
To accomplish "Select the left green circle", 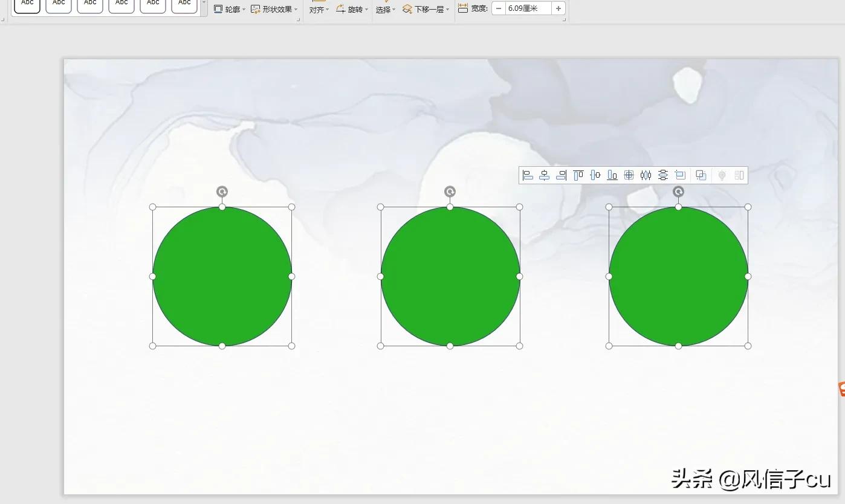I will (x=222, y=276).
